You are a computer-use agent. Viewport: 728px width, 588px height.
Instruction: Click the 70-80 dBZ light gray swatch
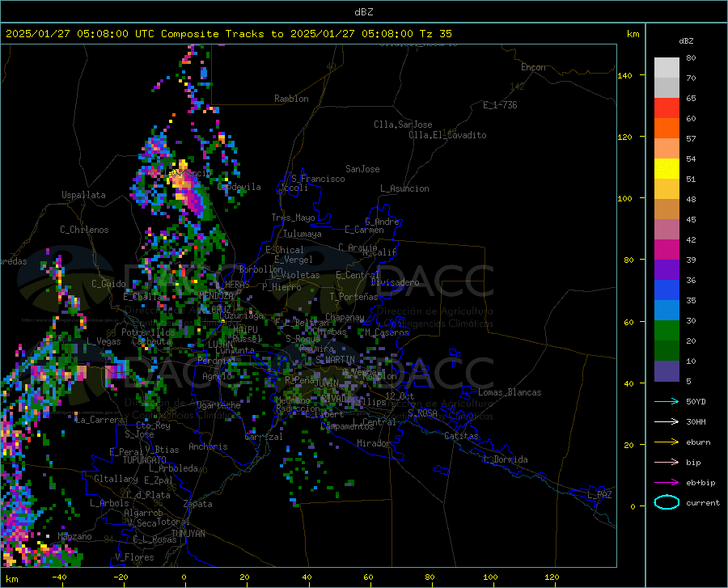(667, 68)
